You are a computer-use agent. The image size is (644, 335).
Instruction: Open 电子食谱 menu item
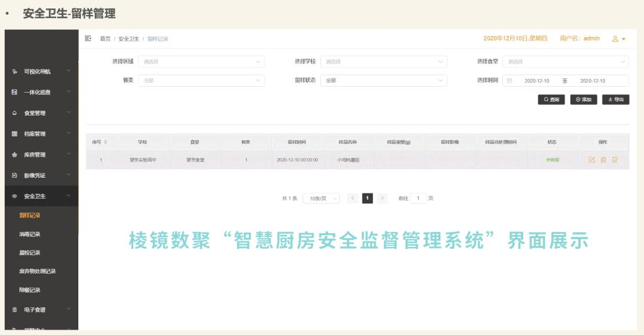click(x=41, y=309)
